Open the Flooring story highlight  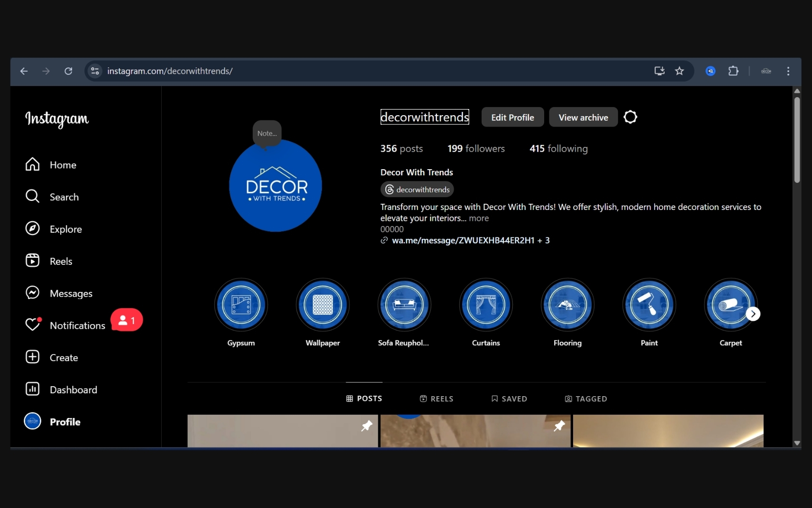pos(567,305)
